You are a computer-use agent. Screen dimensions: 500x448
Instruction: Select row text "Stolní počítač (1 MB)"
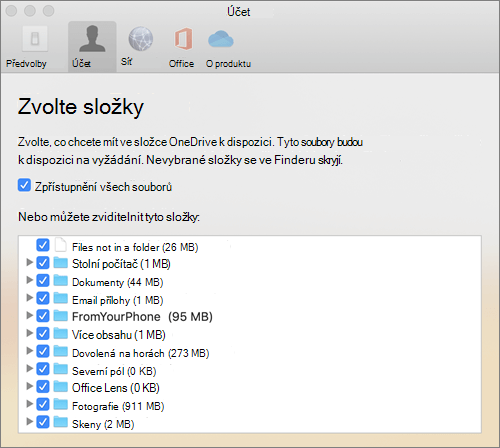(x=121, y=264)
